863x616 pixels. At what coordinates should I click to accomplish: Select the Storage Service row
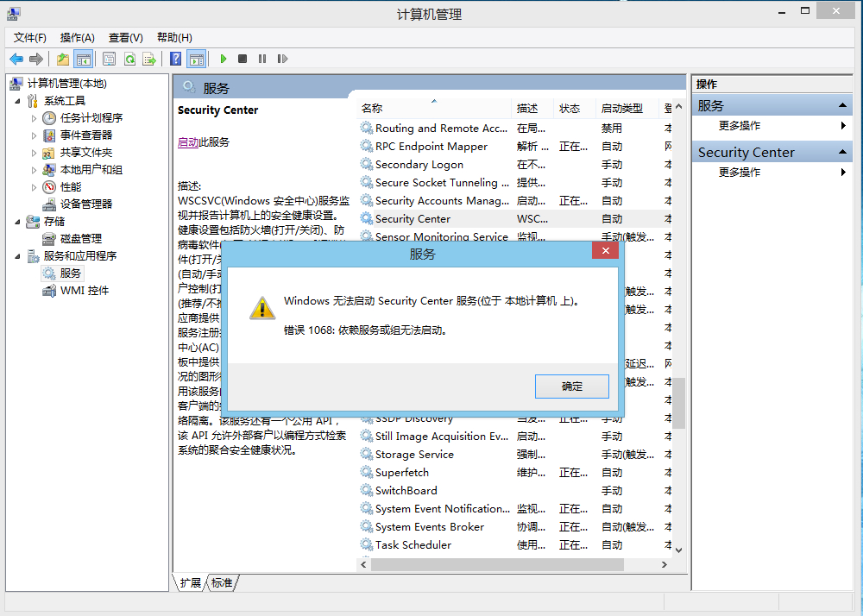514,455
